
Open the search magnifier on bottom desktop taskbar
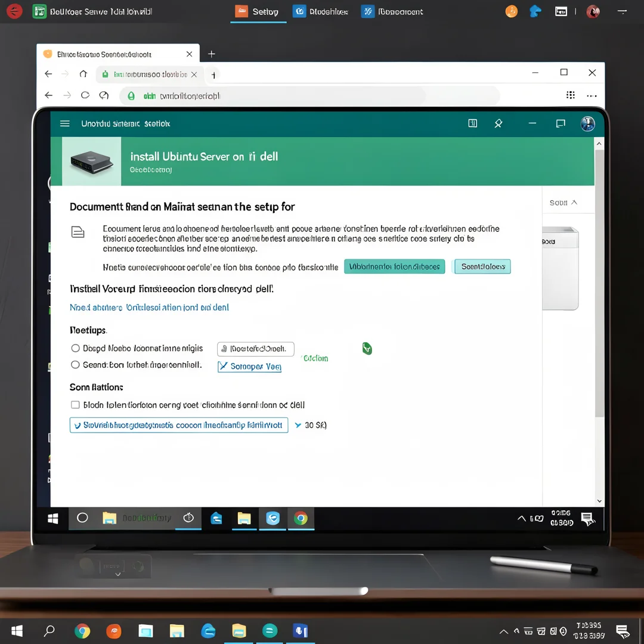point(49,630)
